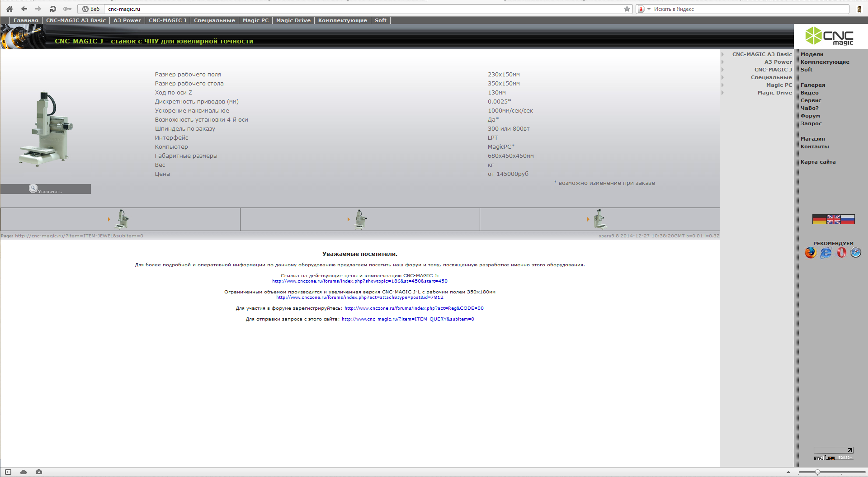Select the first machine view thumbnail
This screenshot has height=477, width=868.
coord(121,219)
